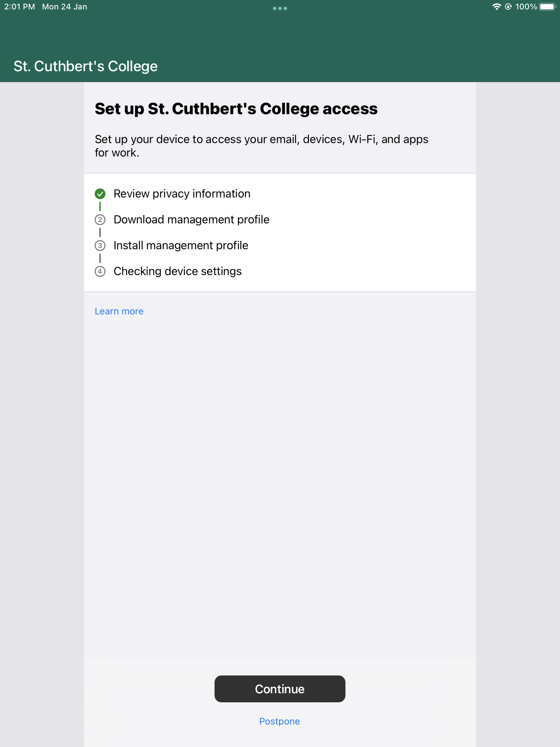Tap the battery indicator icon
Screen dimensions: 560x747
(548, 7)
